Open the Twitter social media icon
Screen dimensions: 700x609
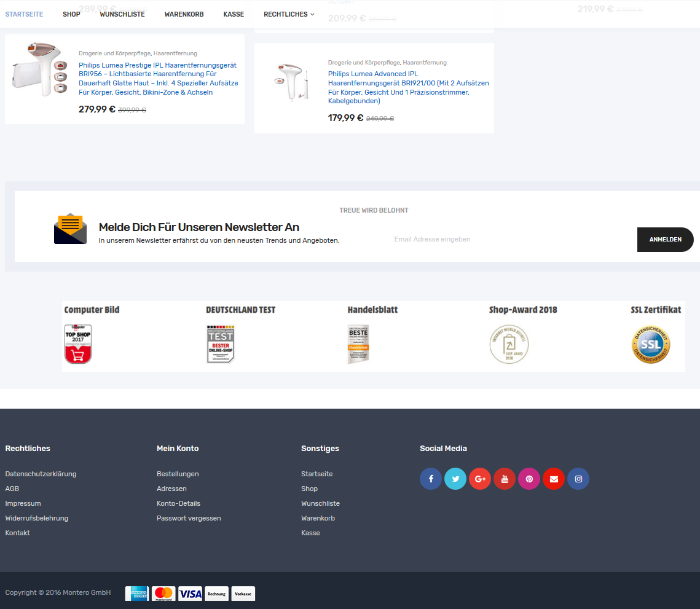coord(455,479)
